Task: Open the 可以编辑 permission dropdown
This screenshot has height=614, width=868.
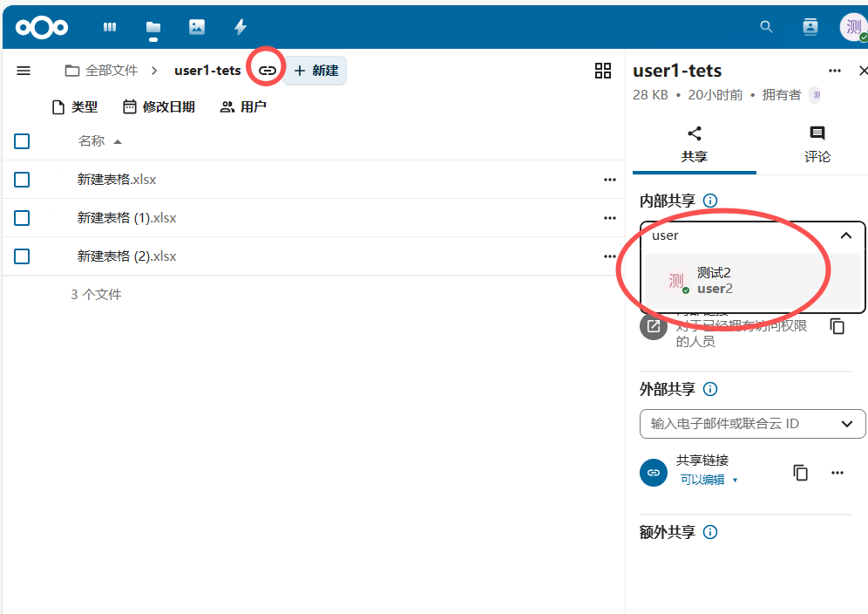Action: tap(708, 480)
